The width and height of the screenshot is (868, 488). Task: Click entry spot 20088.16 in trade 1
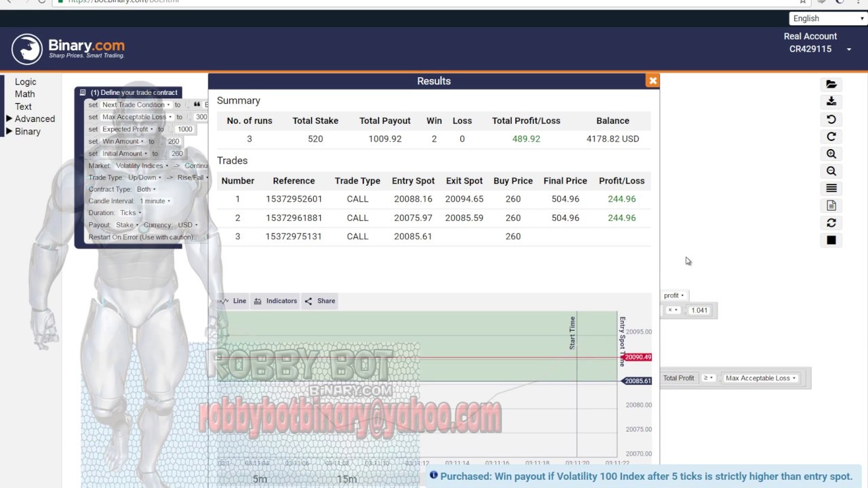tap(413, 199)
